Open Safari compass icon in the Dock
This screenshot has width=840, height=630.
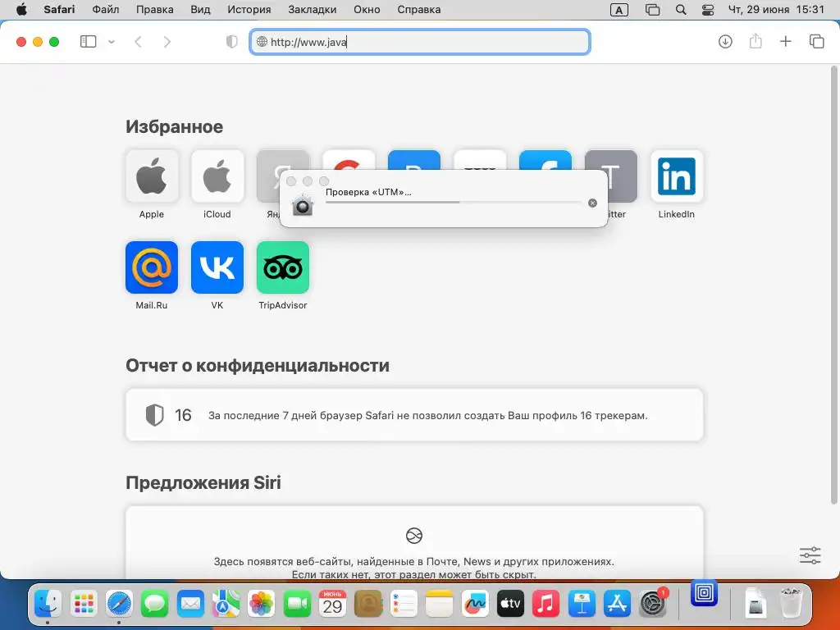[119, 604]
